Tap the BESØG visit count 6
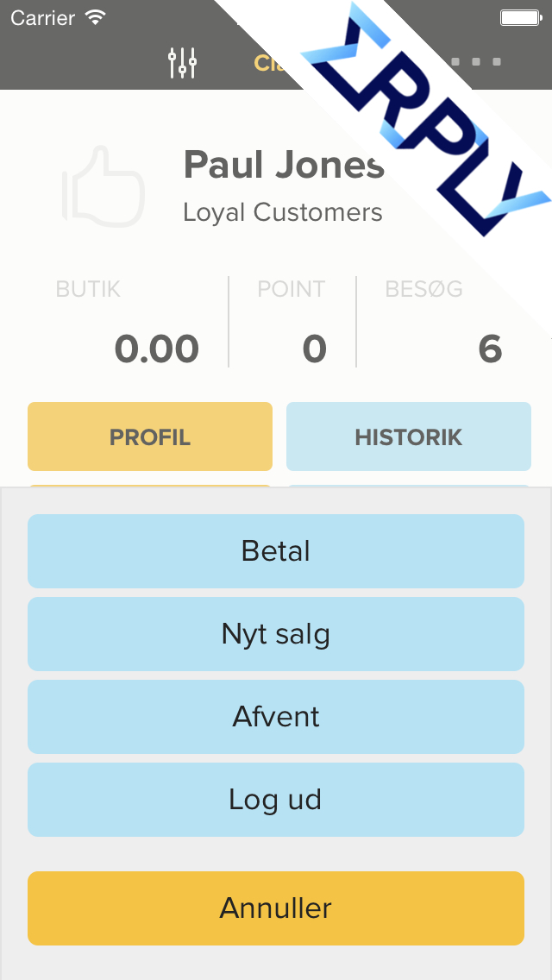 tap(490, 349)
